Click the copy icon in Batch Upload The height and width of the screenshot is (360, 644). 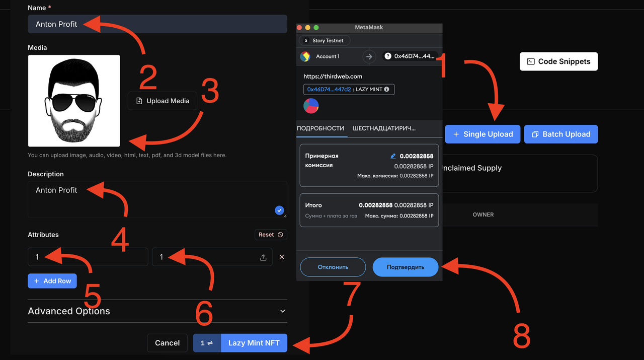click(535, 134)
